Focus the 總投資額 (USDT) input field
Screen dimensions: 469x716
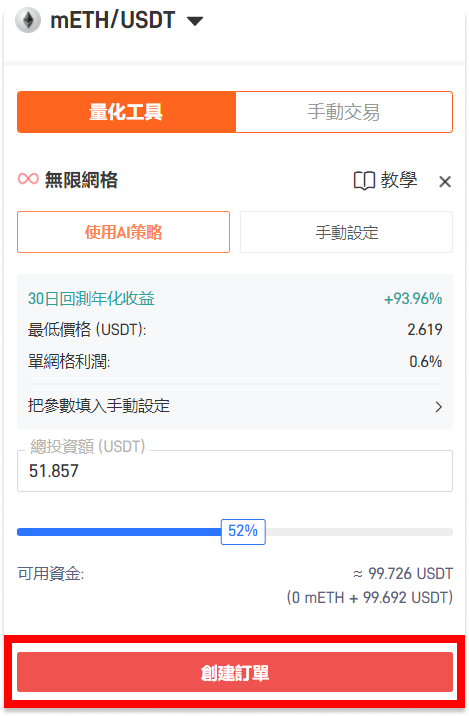click(235, 471)
